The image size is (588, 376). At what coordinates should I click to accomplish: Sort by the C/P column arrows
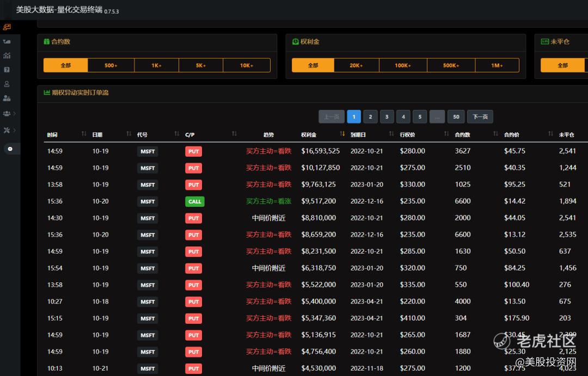pyautogui.click(x=234, y=134)
